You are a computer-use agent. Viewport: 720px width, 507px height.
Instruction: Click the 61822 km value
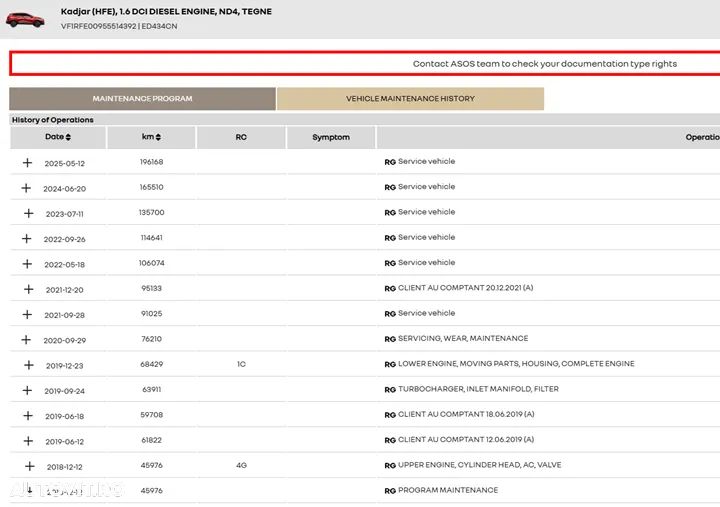tap(152, 439)
